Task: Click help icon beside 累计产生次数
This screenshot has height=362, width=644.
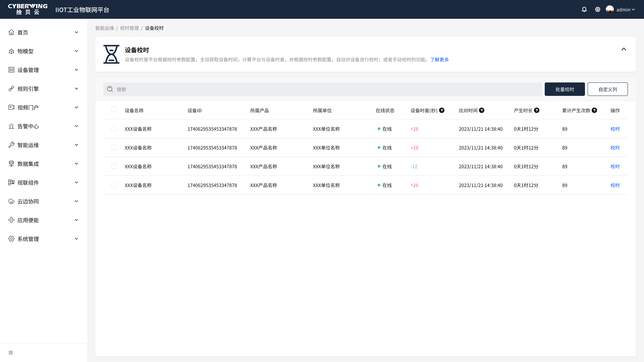Action: click(595, 110)
